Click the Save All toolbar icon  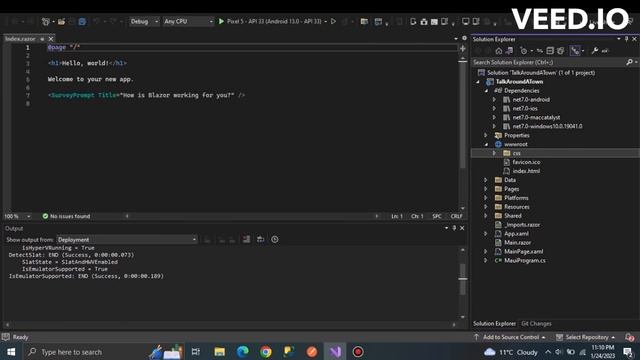tap(82, 21)
